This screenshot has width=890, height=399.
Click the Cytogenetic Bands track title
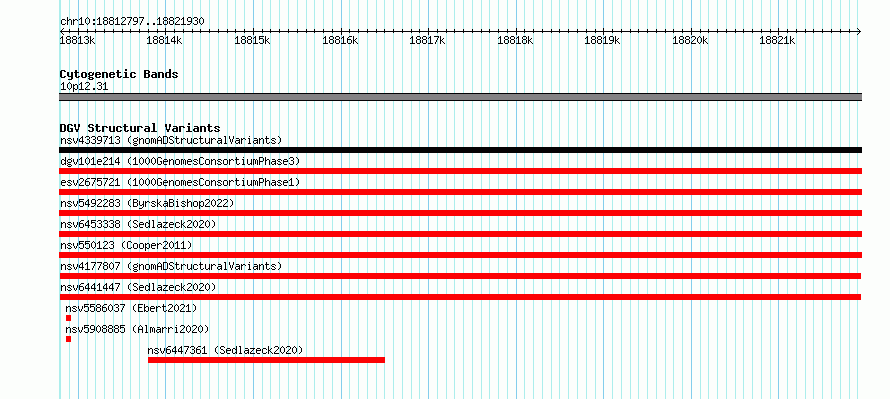point(119,74)
